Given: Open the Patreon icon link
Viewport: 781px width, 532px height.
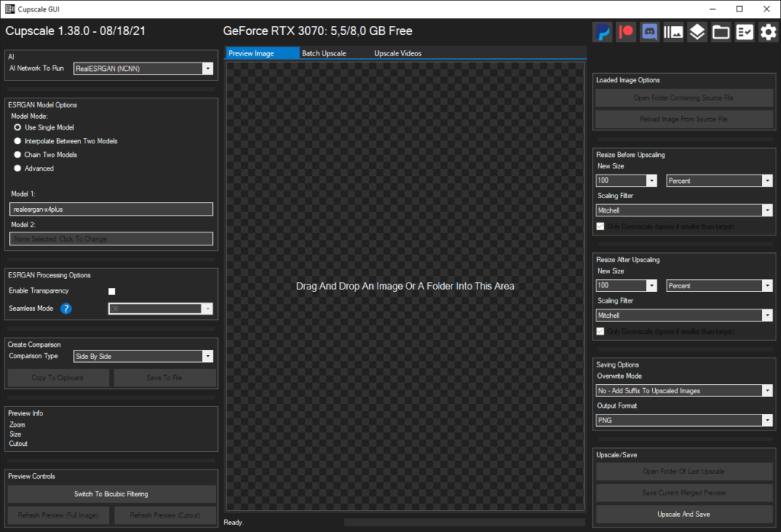Looking at the screenshot, I should tap(626, 32).
